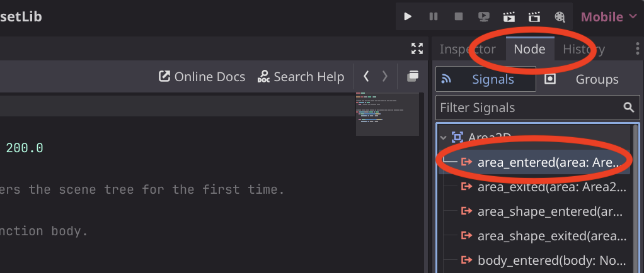Toggle floating script editor window icon
644x273 pixels.
[413, 77]
